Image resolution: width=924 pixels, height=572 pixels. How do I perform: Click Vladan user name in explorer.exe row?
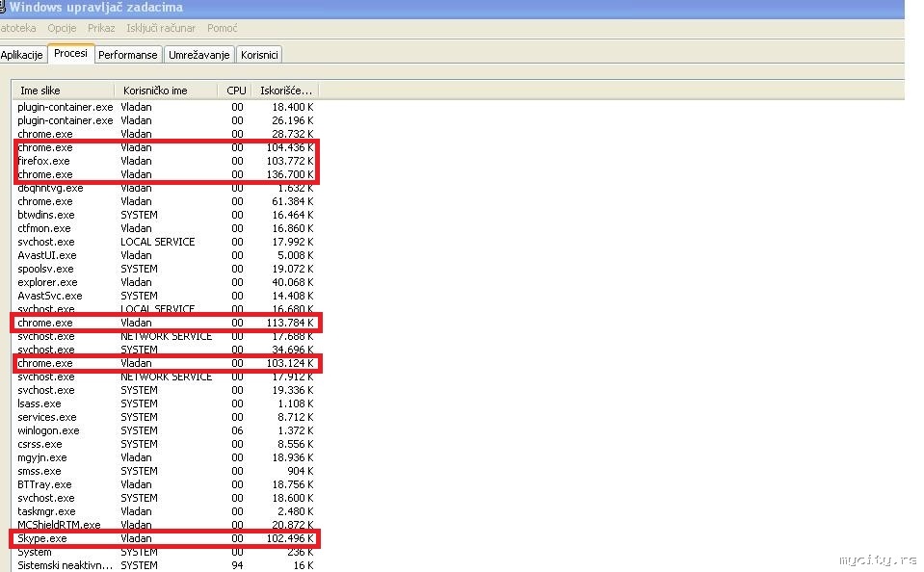(x=136, y=283)
